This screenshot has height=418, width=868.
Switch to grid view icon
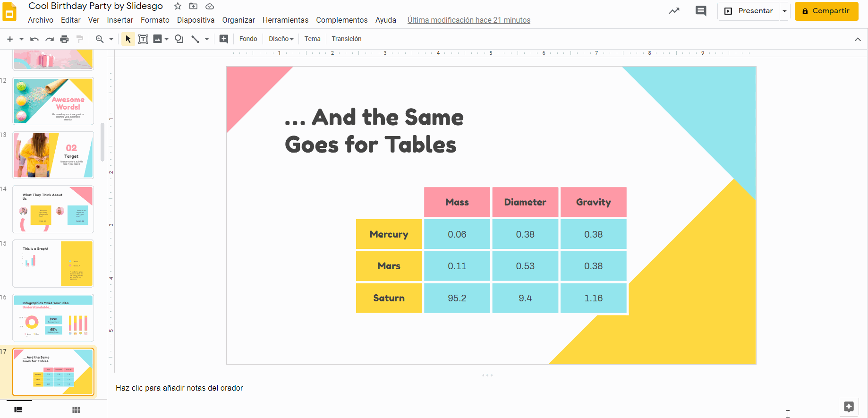(76, 410)
